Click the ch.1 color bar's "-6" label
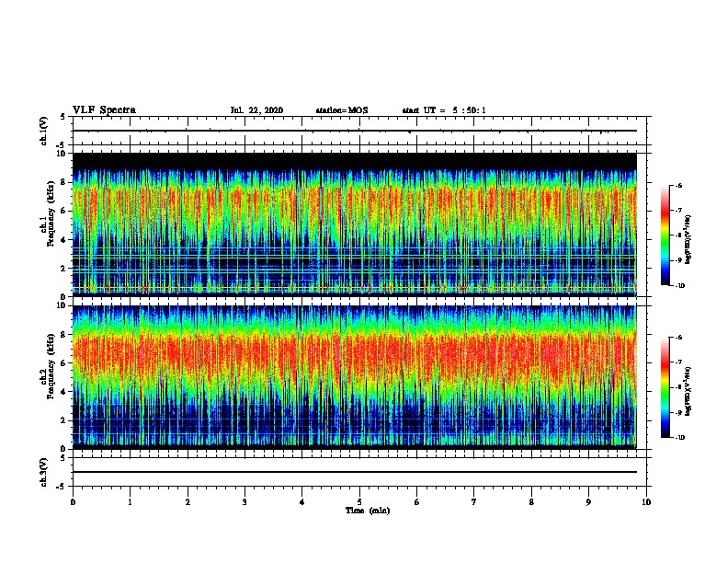The height and width of the screenshot is (563, 728). (679, 186)
